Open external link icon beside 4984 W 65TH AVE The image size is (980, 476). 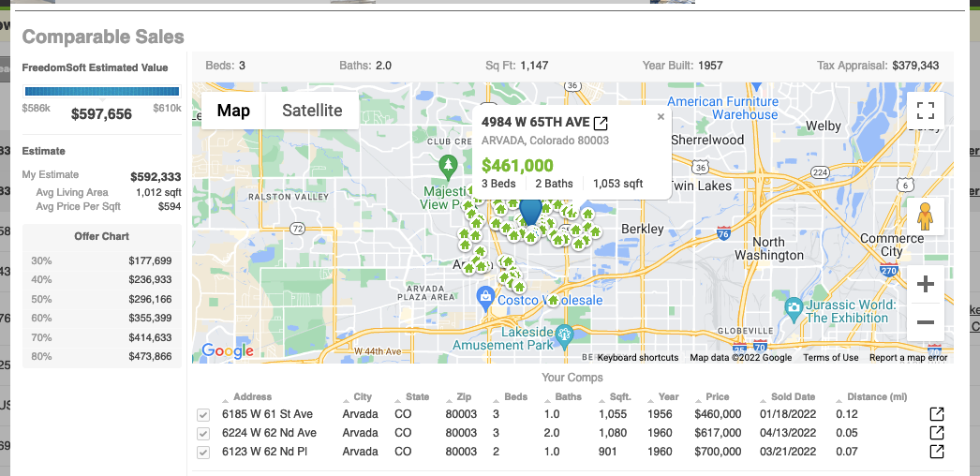tap(601, 124)
